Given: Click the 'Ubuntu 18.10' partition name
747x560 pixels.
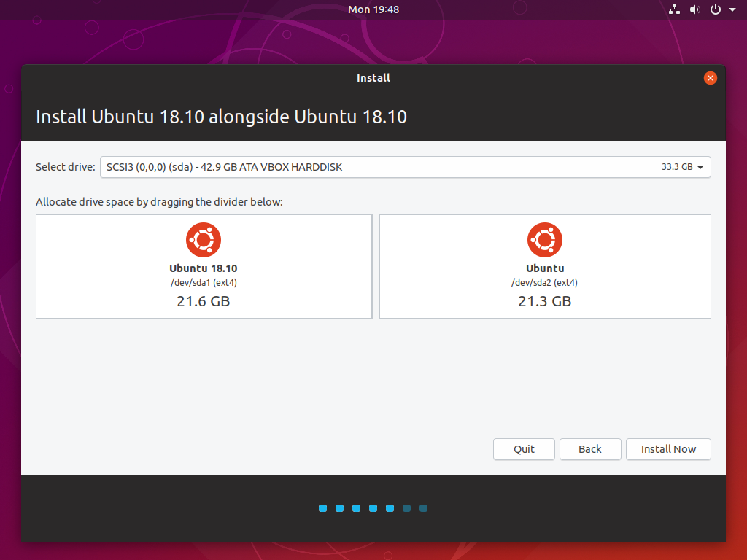Looking at the screenshot, I should coord(204,268).
